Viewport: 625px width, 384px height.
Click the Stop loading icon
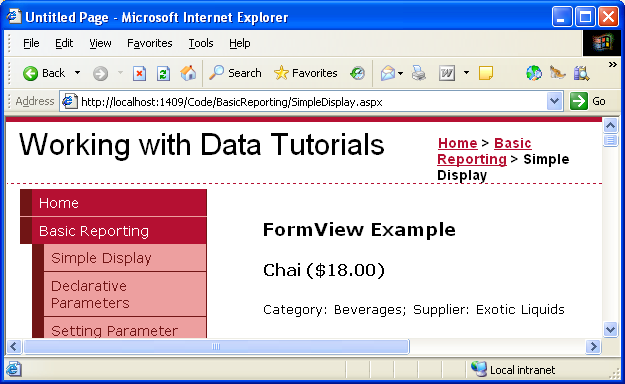(x=139, y=73)
